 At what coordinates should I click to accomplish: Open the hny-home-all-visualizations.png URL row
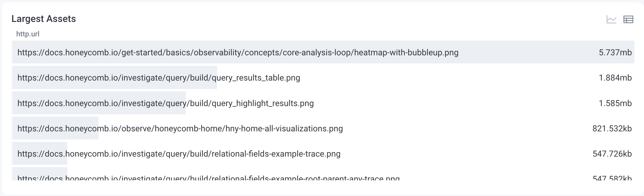pos(180,129)
